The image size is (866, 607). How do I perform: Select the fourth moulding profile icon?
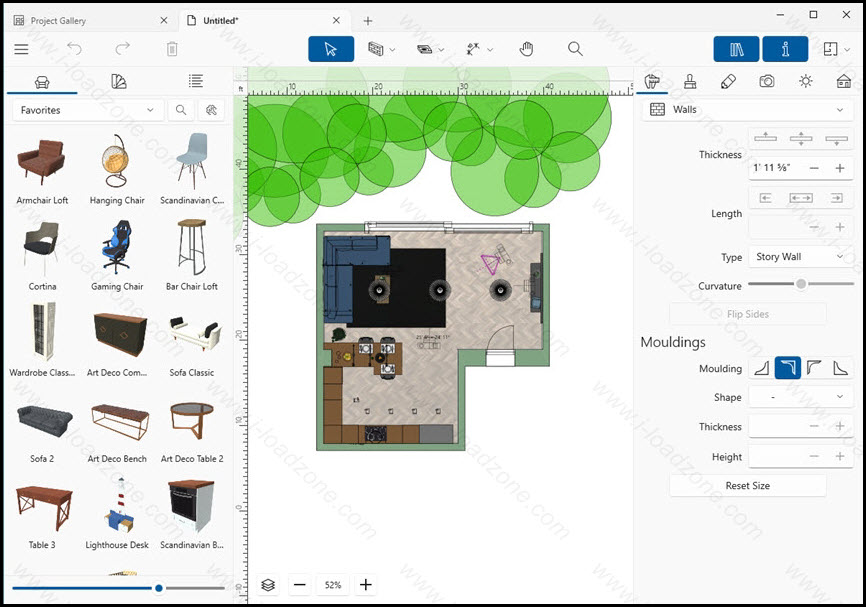tap(839, 368)
